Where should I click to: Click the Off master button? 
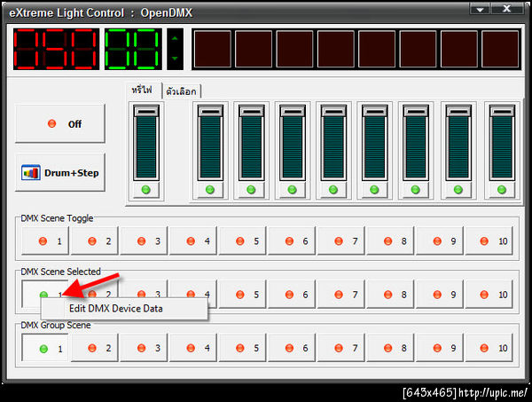[60, 123]
